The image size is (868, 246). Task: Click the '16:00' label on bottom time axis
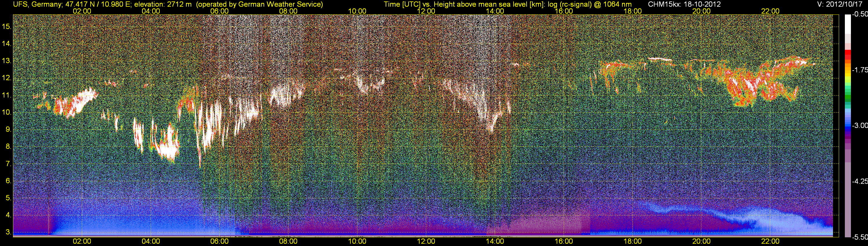click(564, 241)
